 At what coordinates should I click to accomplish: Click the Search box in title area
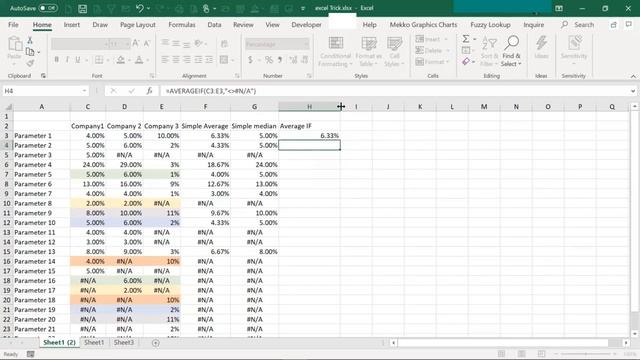[x=579, y=25]
